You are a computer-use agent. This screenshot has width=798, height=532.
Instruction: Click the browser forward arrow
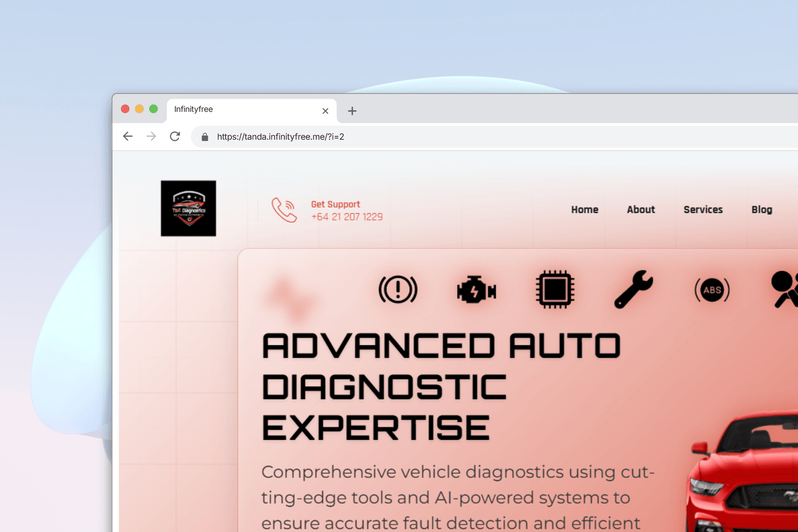(x=151, y=137)
